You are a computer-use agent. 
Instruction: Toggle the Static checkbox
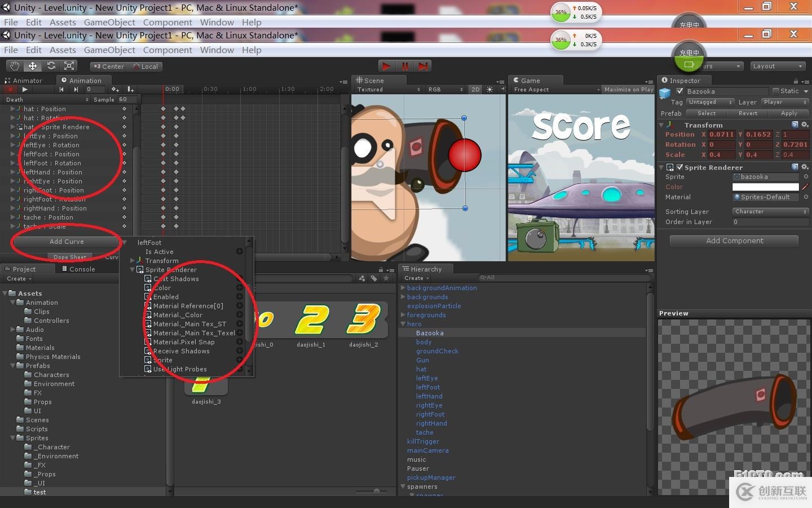coord(776,91)
